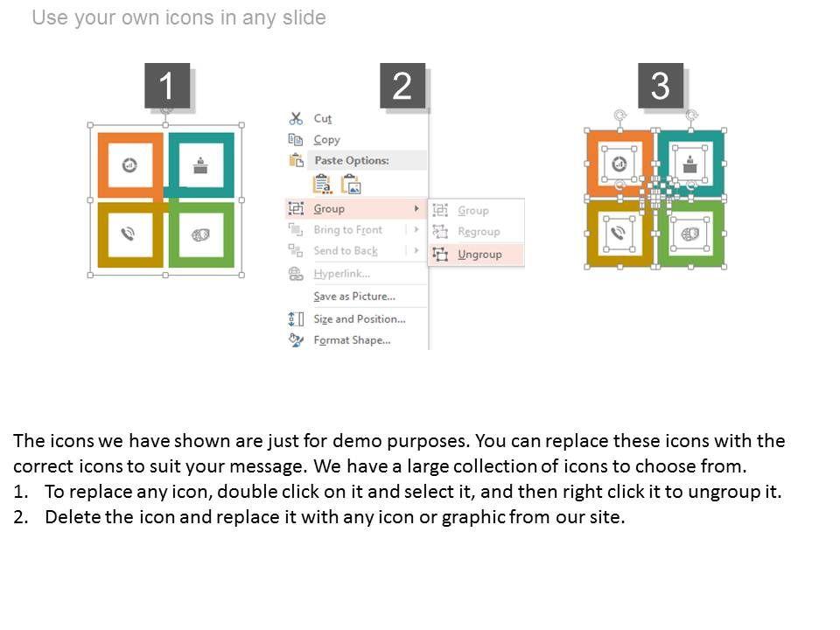Select Regroup in the submenu
The image size is (840, 630).
(x=479, y=231)
